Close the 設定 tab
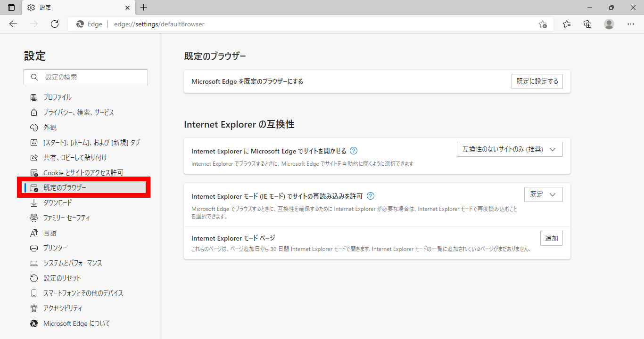The height and width of the screenshot is (339, 644). click(128, 8)
